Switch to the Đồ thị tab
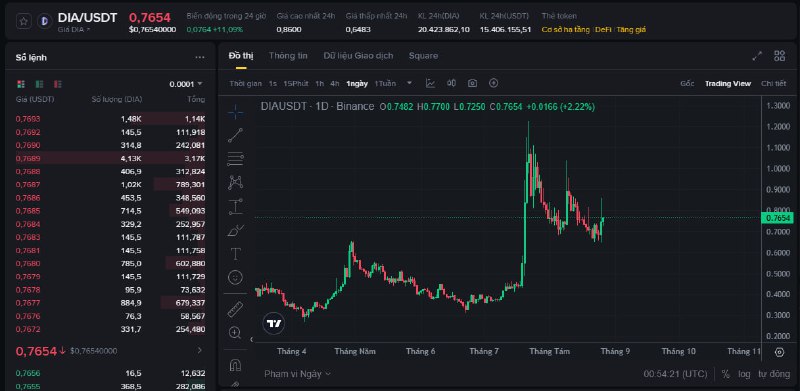Image resolution: width=800 pixels, height=391 pixels. (240, 56)
